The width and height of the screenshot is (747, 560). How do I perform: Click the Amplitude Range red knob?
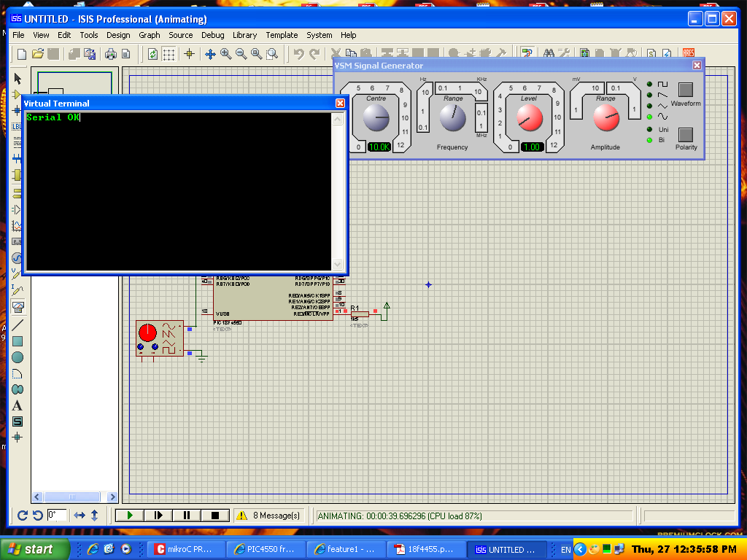point(606,118)
